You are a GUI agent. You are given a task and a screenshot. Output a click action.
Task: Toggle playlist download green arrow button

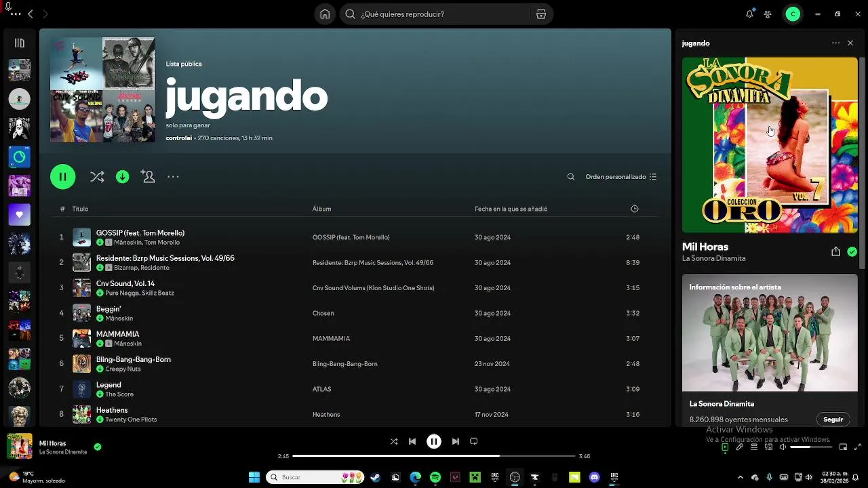(x=122, y=177)
